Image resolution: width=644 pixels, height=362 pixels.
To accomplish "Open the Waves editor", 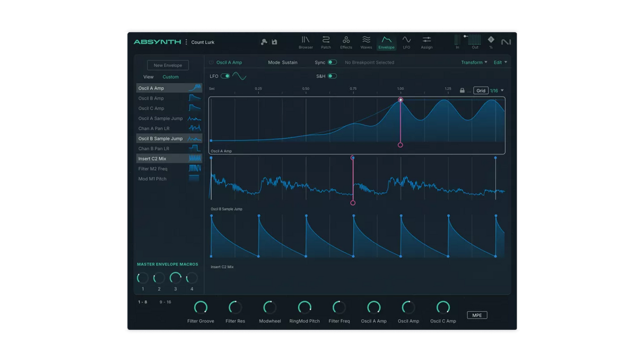I will coord(366,42).
